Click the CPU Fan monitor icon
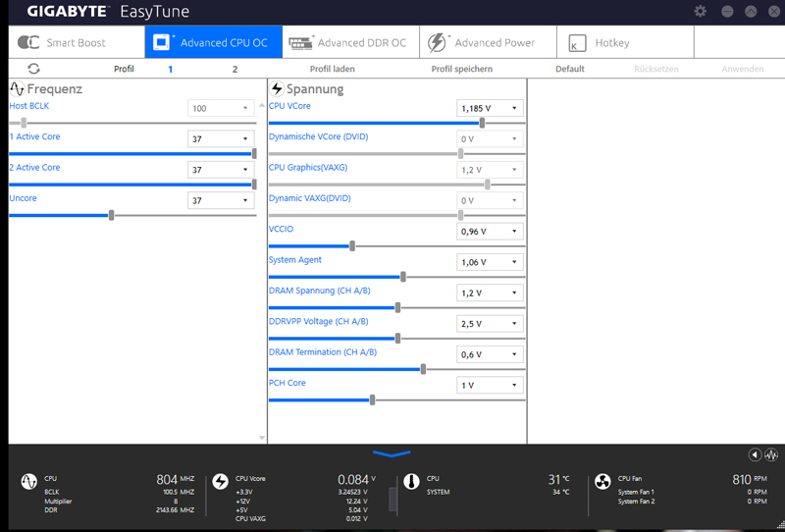This screenshot has height=532, width=785. coord(602,482)
